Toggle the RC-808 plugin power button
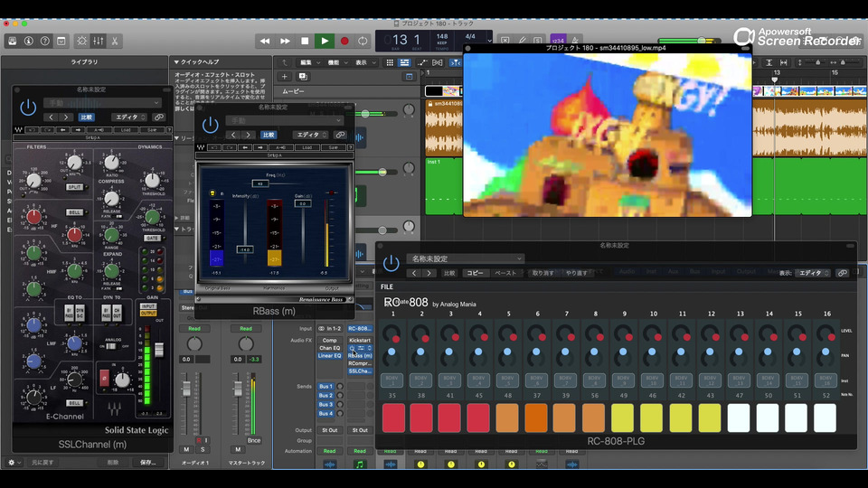 (x=391, y=263)
